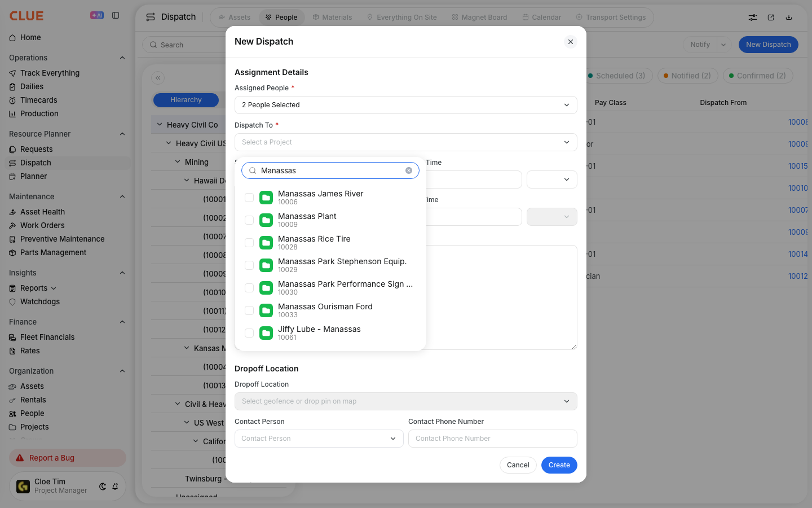Open the Notify dropdown arrow

(723, 45)
